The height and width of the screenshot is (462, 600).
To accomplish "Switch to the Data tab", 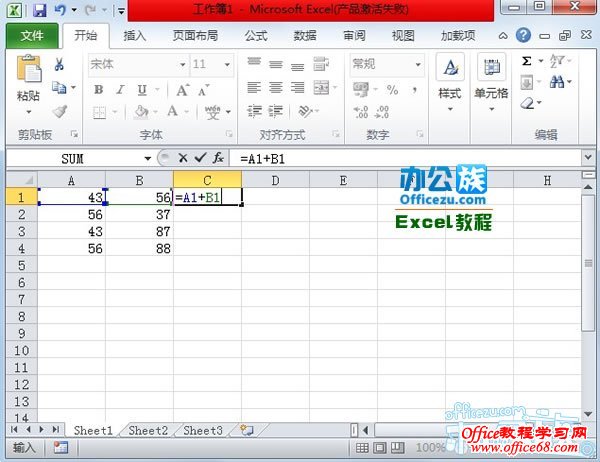I will 305,36.
